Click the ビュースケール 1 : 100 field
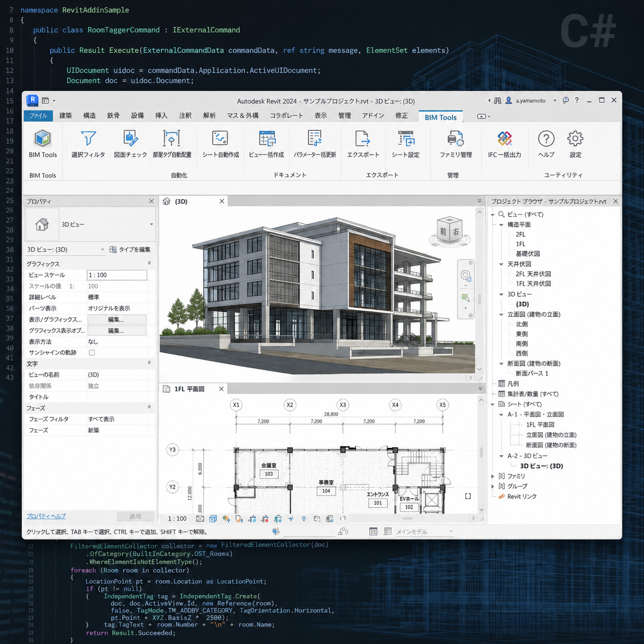 [117, 275]
